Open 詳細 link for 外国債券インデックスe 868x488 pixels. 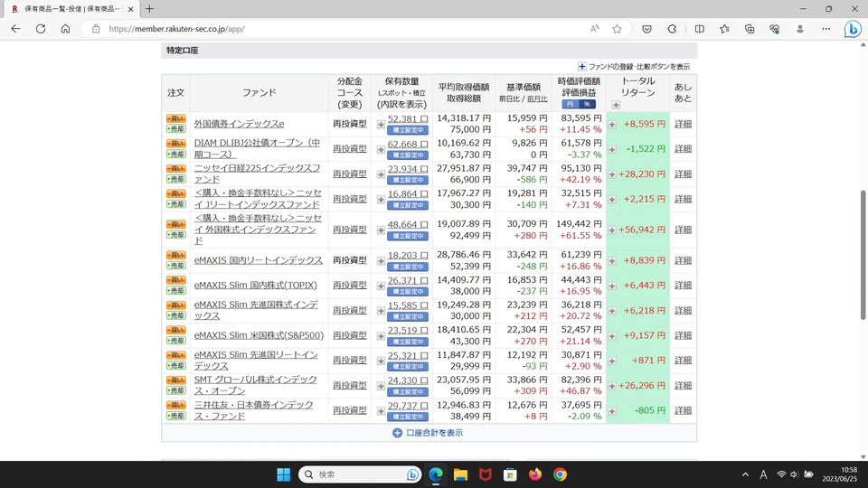click(x=684, y=124)
